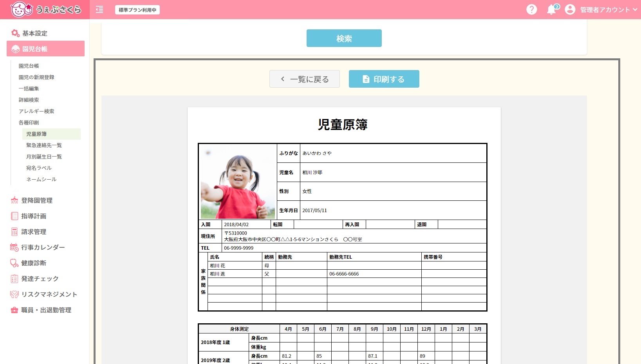Open notifications bell icon
641x364 pixels.
click(552, 9)
